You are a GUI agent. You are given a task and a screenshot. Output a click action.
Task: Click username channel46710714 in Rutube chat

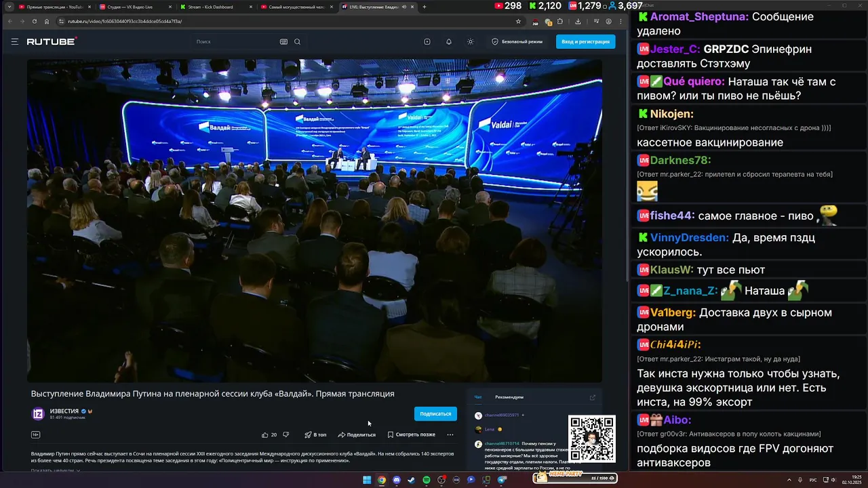[x=502, y=444]
